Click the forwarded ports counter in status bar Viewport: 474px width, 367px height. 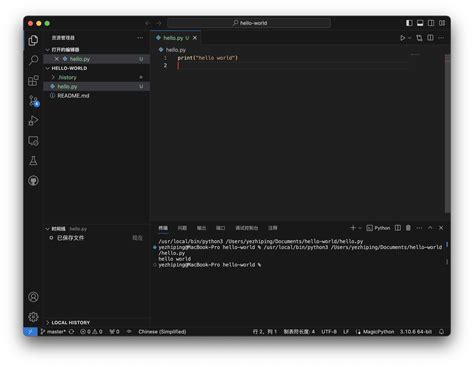[114, 332]
